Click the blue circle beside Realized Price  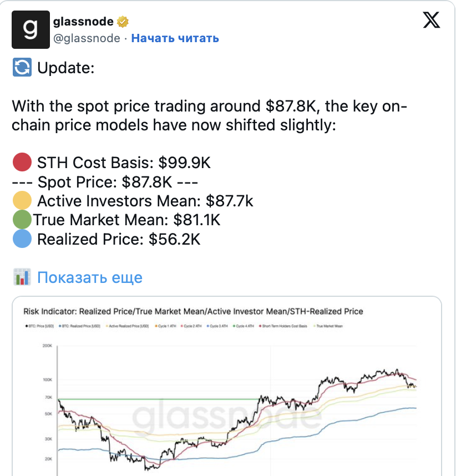coord(22,239)
